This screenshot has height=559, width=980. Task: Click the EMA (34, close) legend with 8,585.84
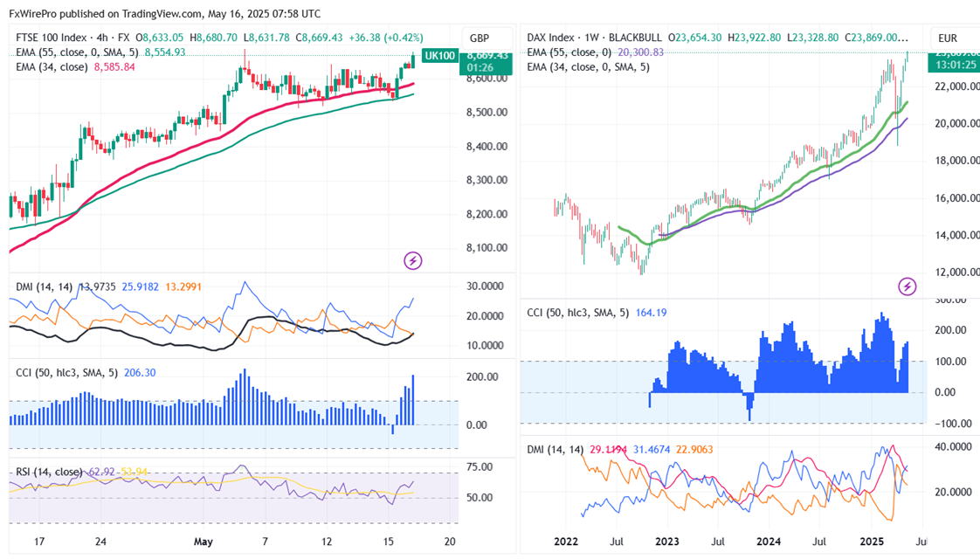(75, 67)
